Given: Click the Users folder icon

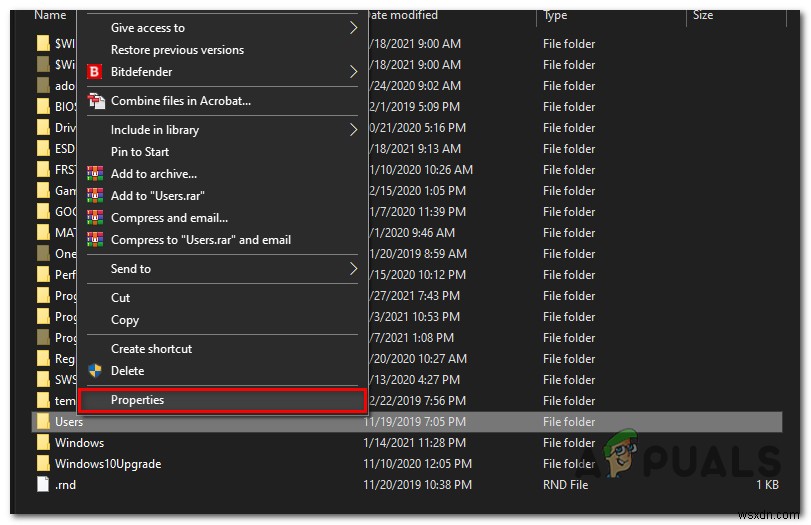Looking at the screenshot, I should (43, 422).
